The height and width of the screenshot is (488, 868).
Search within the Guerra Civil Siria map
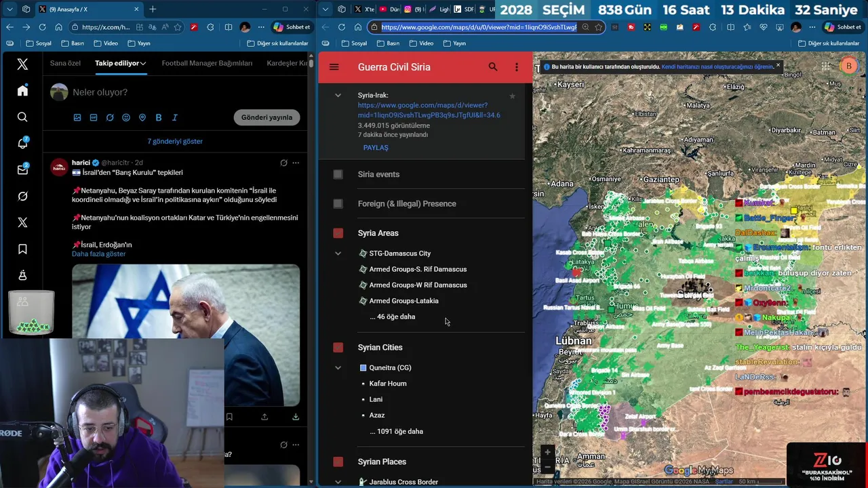493,67
